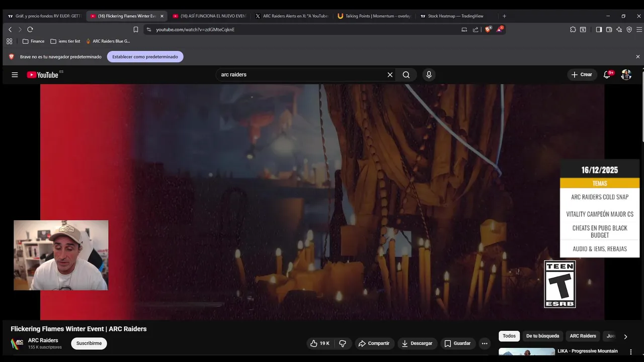Open options for LIKA Progressive Mountain video

(631, 352)
